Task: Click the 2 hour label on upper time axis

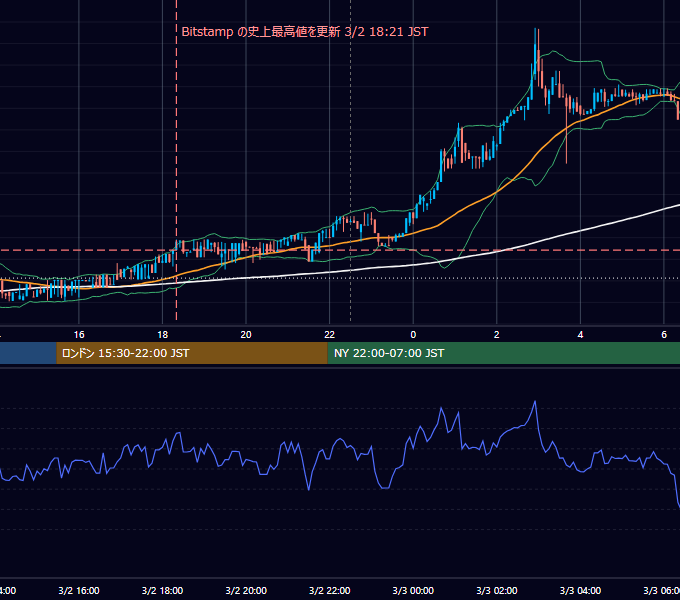Action: [x=497, y=335]
